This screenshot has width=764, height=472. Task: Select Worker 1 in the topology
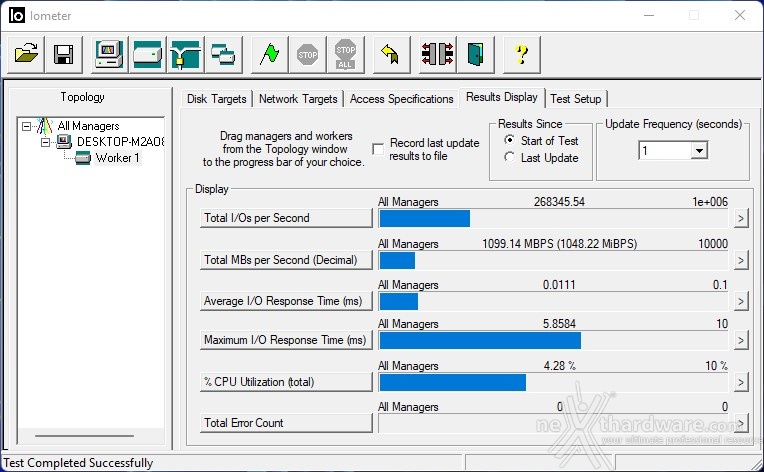coord(117,158)
